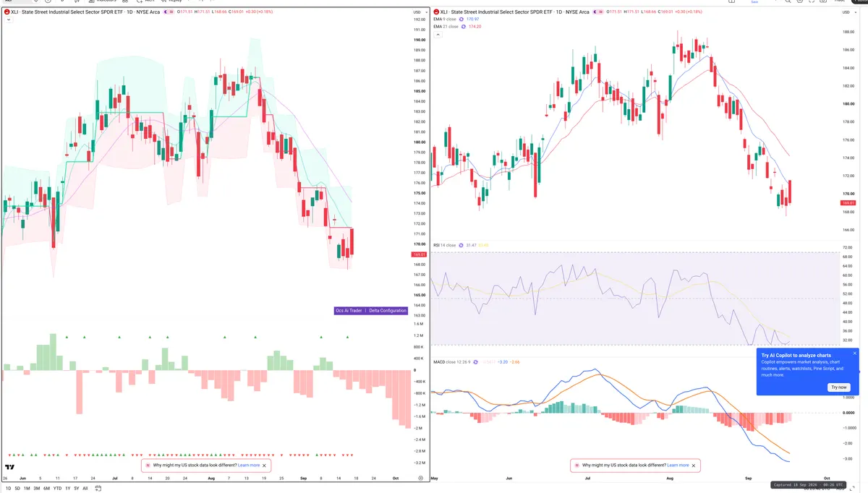Click the right chart symbol title text

(515, 12)
